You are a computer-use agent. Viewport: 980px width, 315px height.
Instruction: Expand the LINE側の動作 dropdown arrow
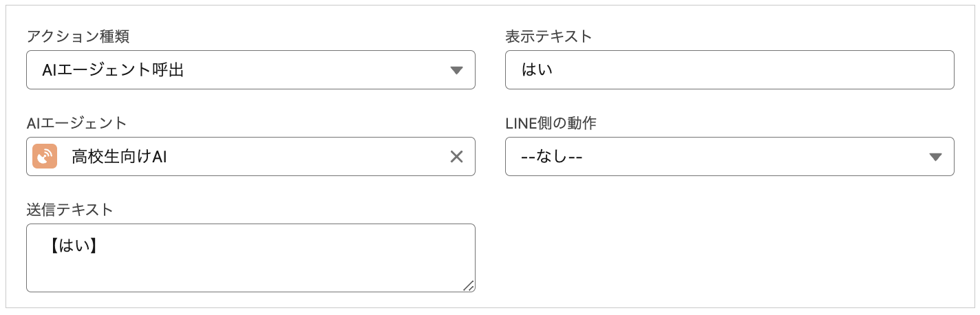pos(935,157)
